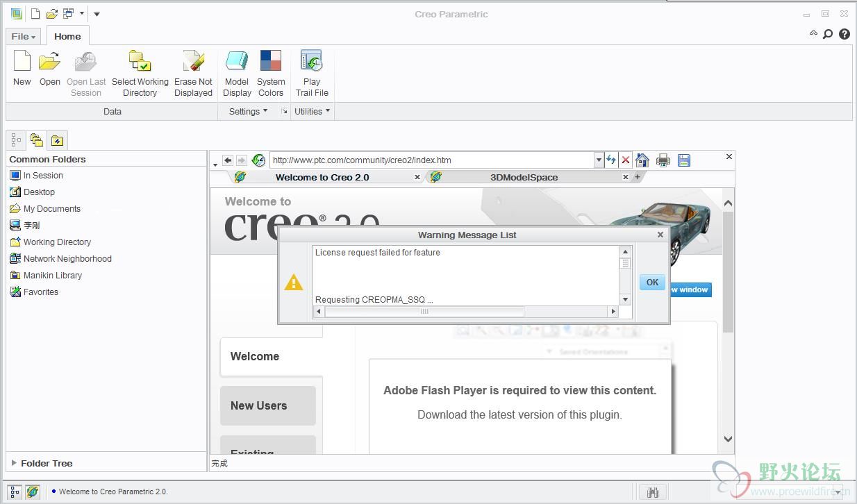Viewport: 857px width, 504px height.
Task: Click the Find binoculars icon
Action: coord(652,492)
